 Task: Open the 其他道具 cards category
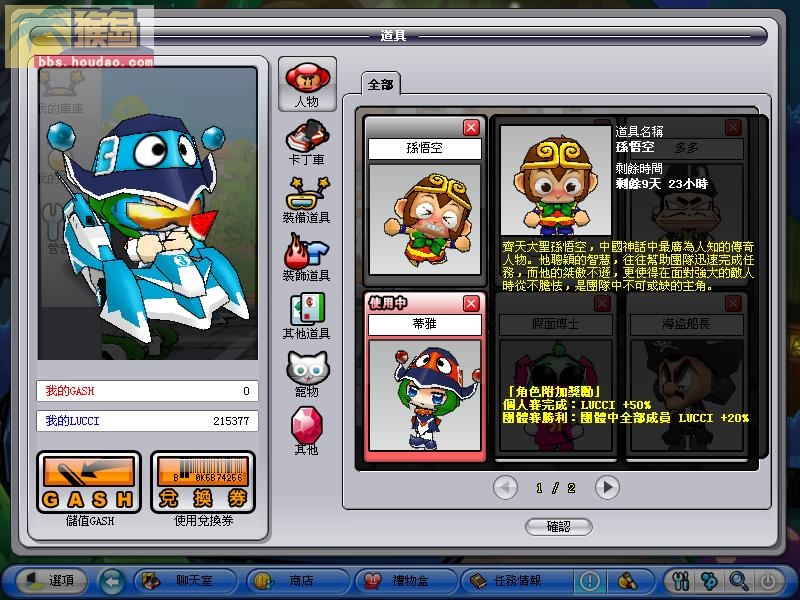tap(307, 316)
